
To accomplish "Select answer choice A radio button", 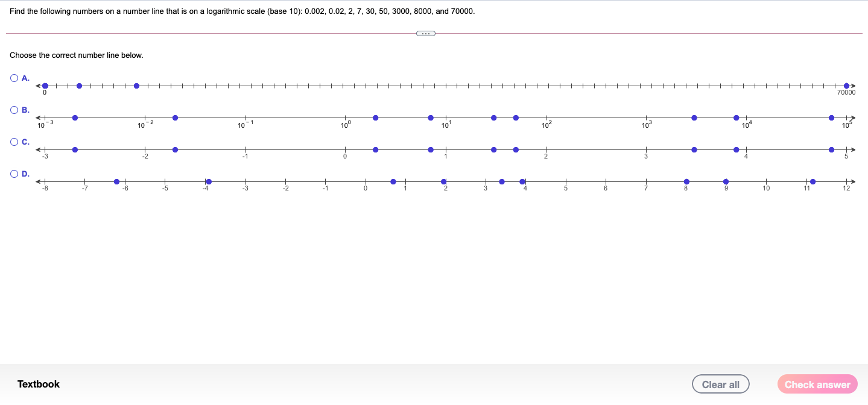I will (13, 78).
